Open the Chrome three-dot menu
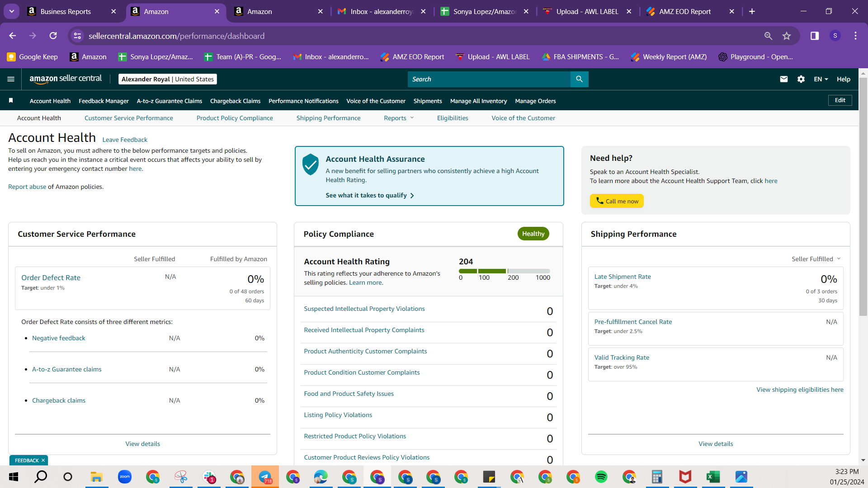868x488 pixels. tap(855, 36)
